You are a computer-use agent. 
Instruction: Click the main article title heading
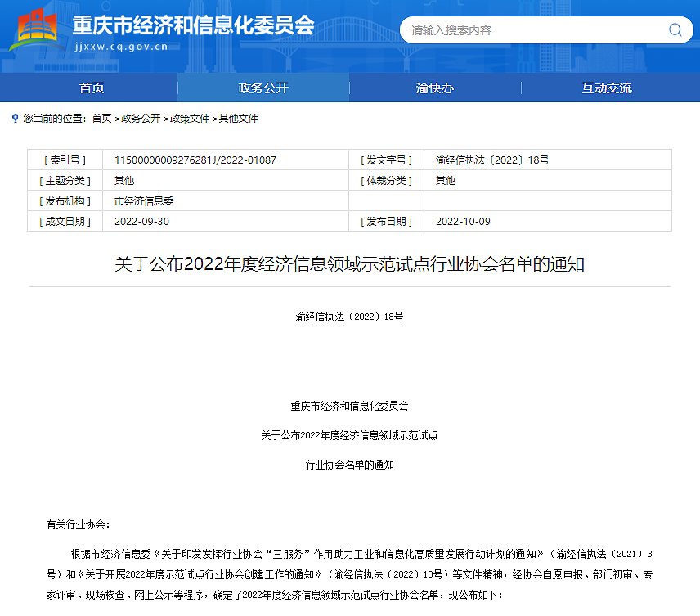coord(349,264)
